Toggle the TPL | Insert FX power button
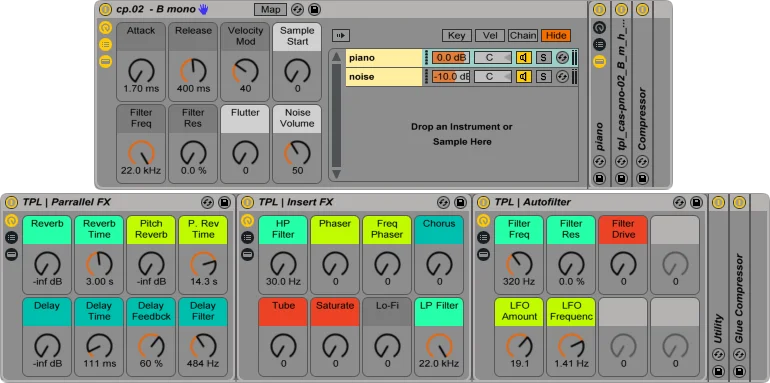 (248, 202)
